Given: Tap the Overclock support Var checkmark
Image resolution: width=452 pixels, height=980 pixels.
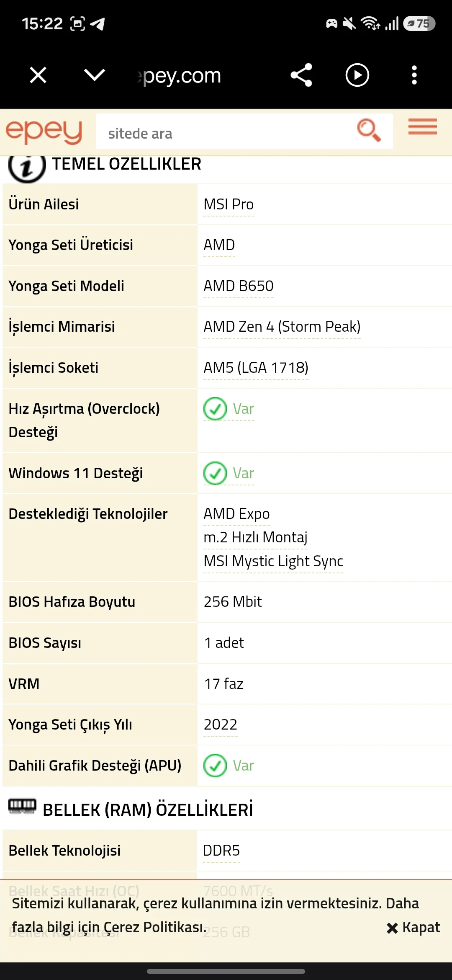Looking at the screenshot, I should click(x=215, y=409).
